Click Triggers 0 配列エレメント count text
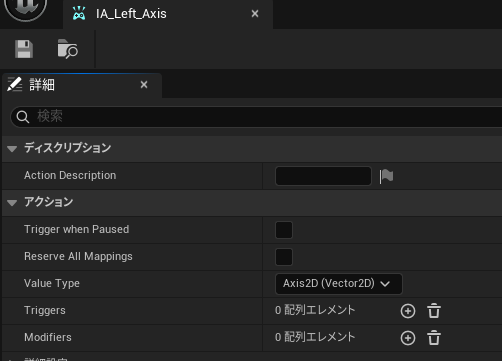 coord(315,310)
